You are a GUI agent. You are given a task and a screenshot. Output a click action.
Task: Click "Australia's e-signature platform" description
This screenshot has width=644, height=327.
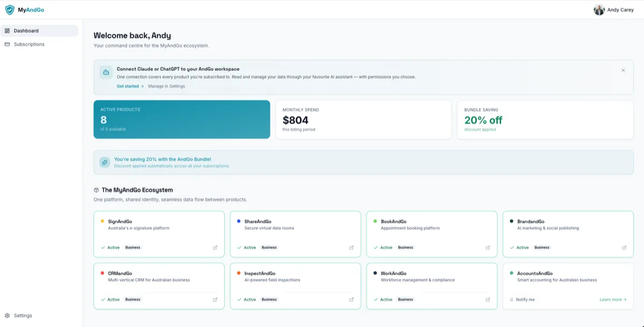[138, 228]
